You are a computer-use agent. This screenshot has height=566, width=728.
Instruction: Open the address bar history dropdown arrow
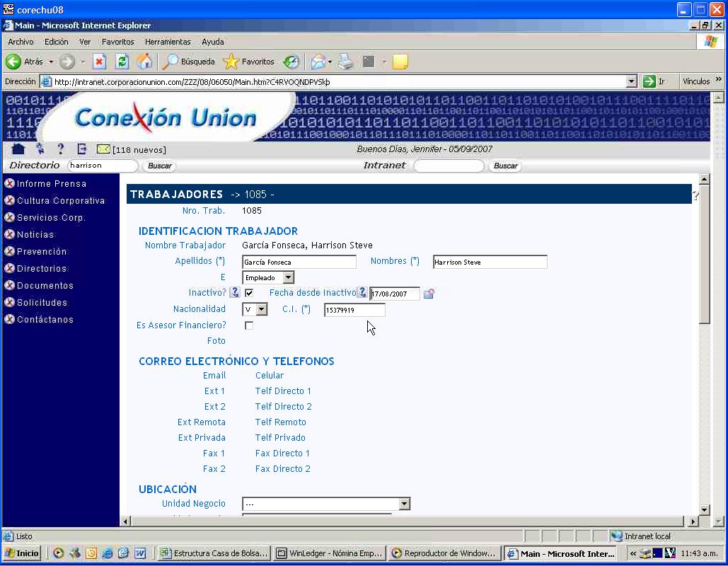(x=631, y=82)
